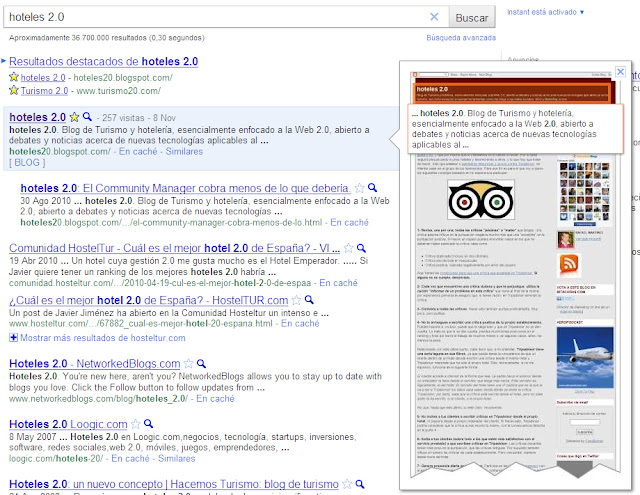
Task: Preview Comunidad HostelTur result via magnifier
Action: point(361,248)
